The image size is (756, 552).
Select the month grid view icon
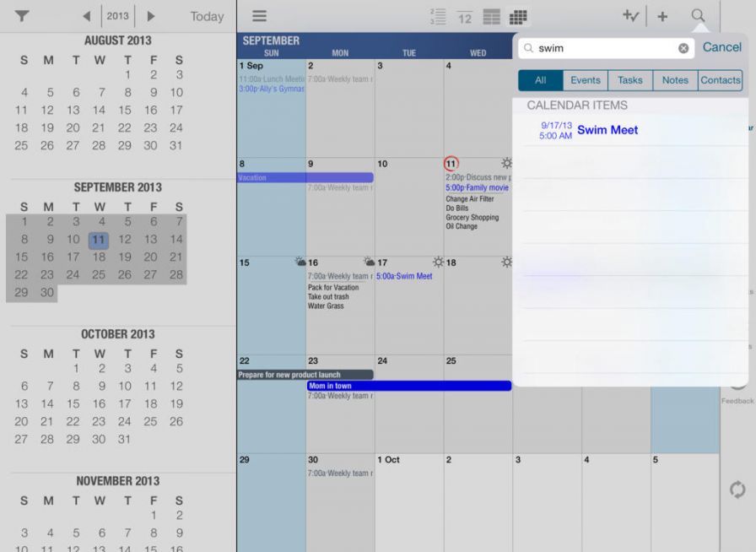pyautogui.click(x=518, y=16)
